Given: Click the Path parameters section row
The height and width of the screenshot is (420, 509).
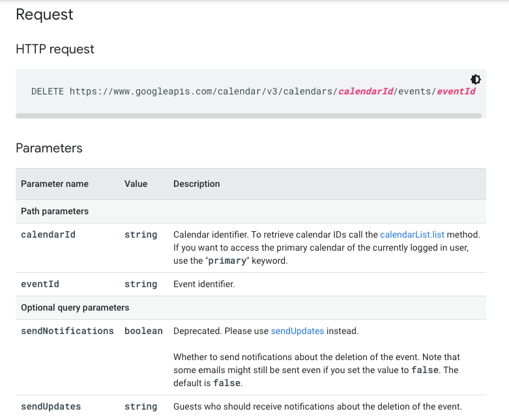Looking at the screenshot, I should pos(251,211).
